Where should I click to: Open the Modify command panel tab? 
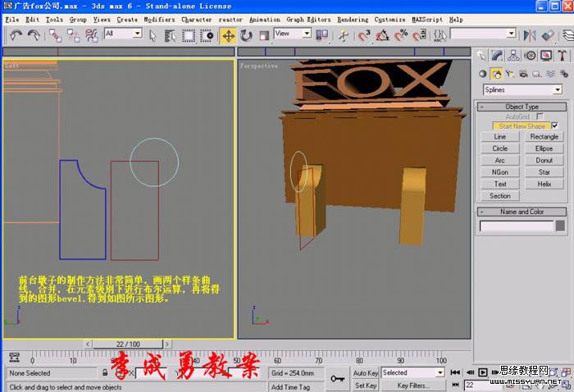point(496,55)
